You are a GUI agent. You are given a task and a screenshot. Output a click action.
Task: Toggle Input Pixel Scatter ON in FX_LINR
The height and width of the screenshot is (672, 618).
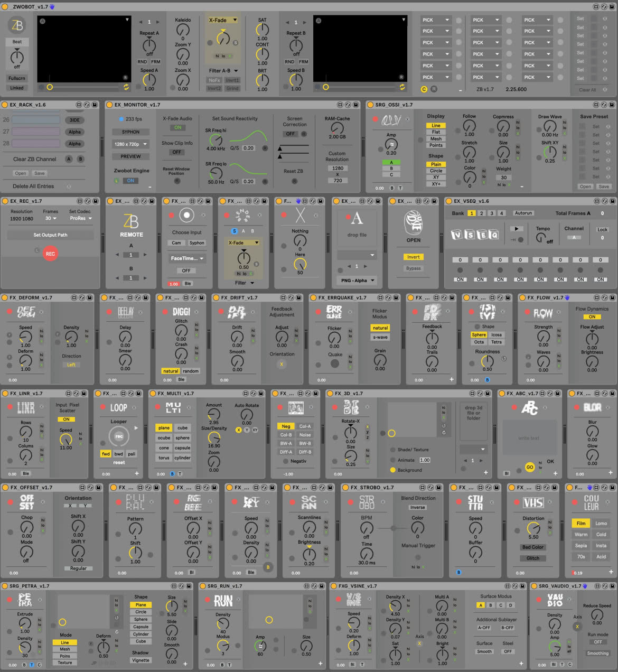point(66,419)
